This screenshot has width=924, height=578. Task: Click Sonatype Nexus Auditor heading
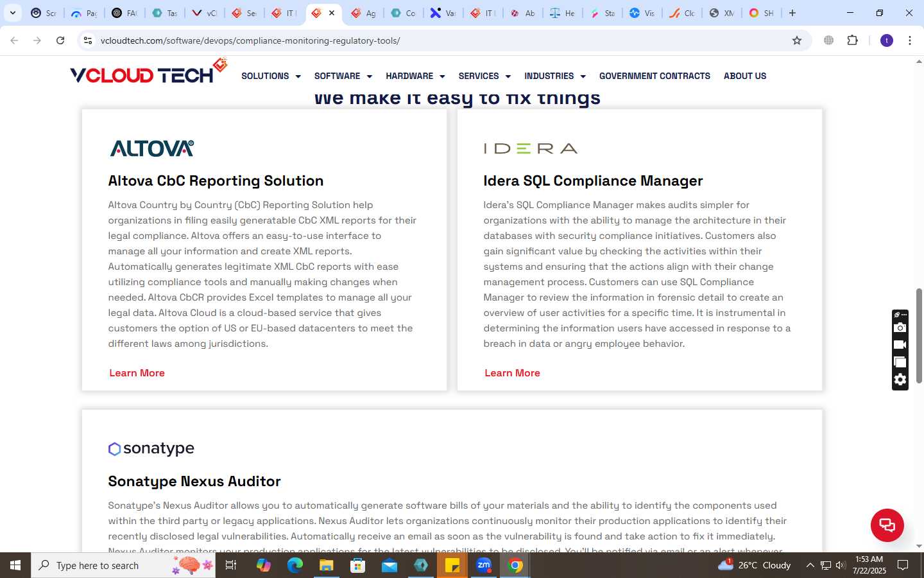[194, 482]
